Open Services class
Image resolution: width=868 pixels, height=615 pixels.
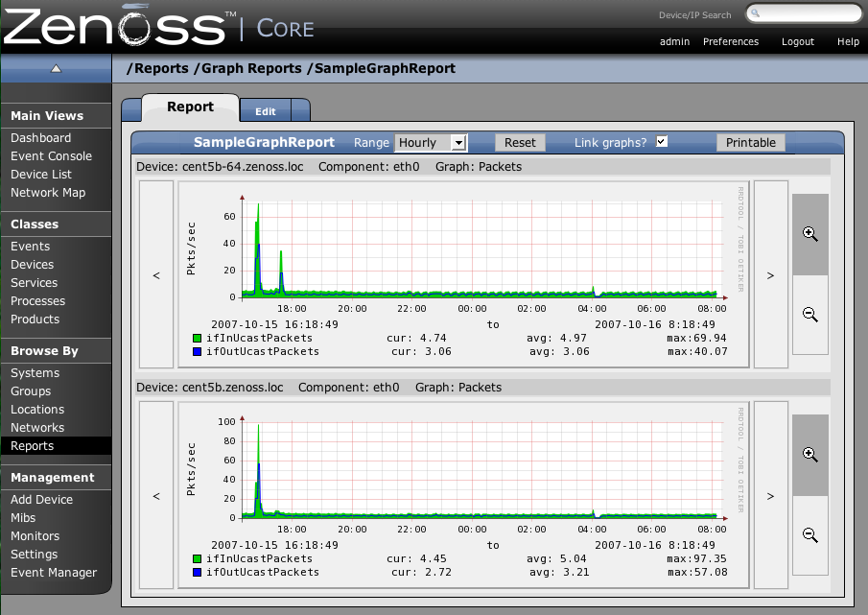click(x=34, y=283)
